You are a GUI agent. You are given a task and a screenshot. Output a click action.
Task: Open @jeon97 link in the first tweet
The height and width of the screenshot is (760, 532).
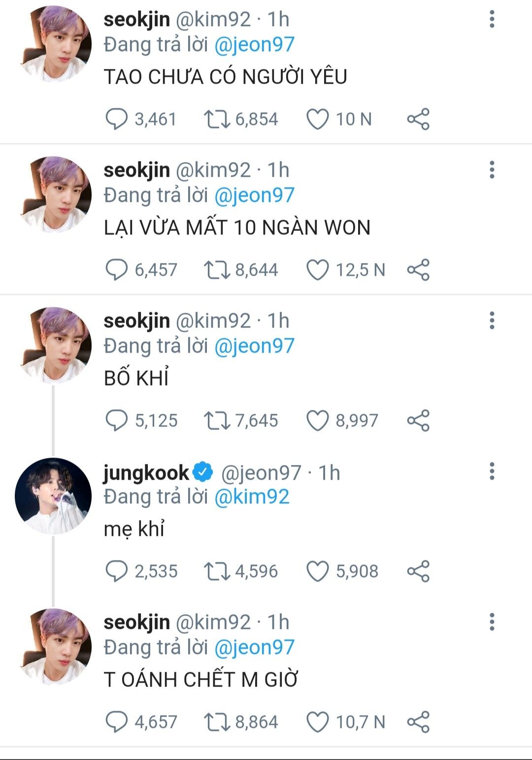click(254, 45)
